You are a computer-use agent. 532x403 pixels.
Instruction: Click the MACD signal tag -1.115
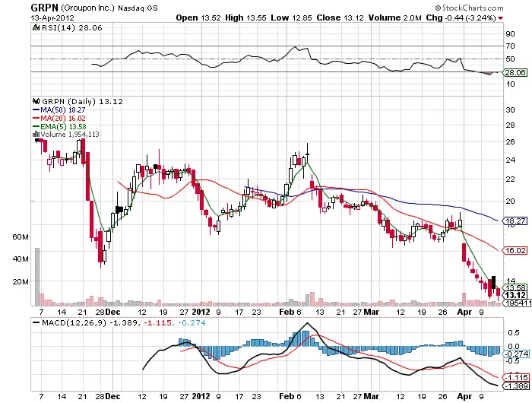(516, 378)
